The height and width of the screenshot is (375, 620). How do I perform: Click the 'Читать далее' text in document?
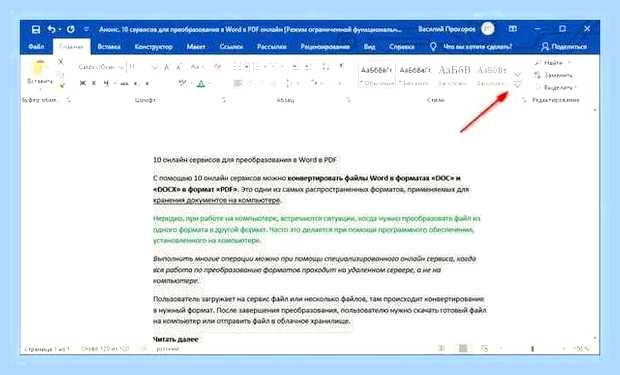coord(176,339)
